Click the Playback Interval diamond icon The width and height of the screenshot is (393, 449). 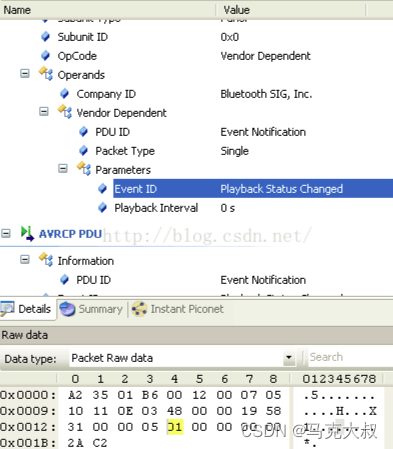click(x=102, y=208)
